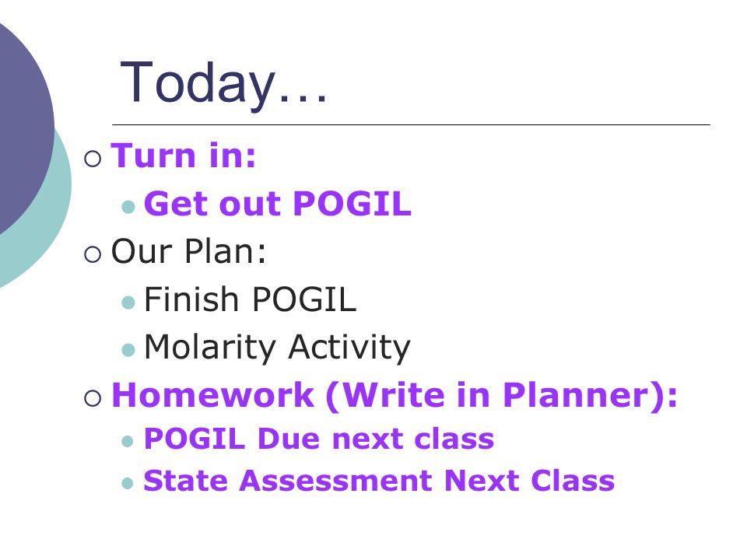The image size is (747, 560).
Task: Click the 'Get out POGIL' line
Action: tap(277, 204)
